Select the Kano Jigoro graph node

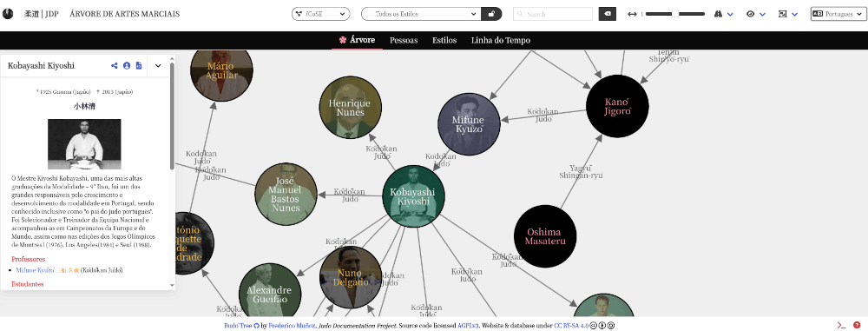coord(617,106)
